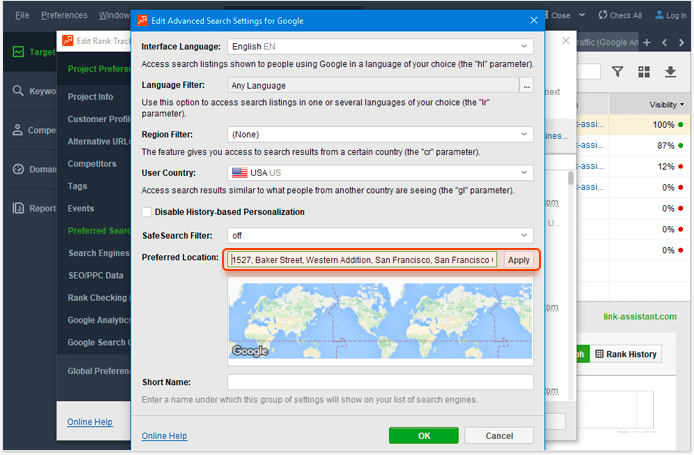Select Competitors in preferences list

92,163
